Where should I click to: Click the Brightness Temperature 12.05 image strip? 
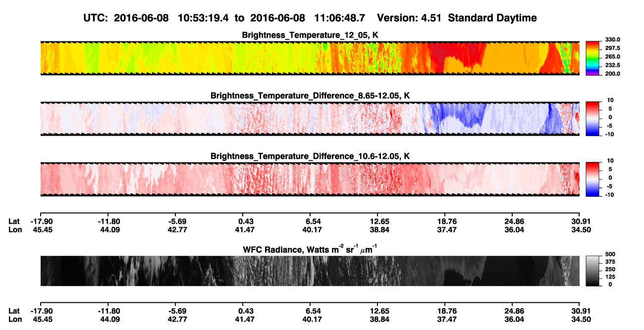click(x=310, y=58)
